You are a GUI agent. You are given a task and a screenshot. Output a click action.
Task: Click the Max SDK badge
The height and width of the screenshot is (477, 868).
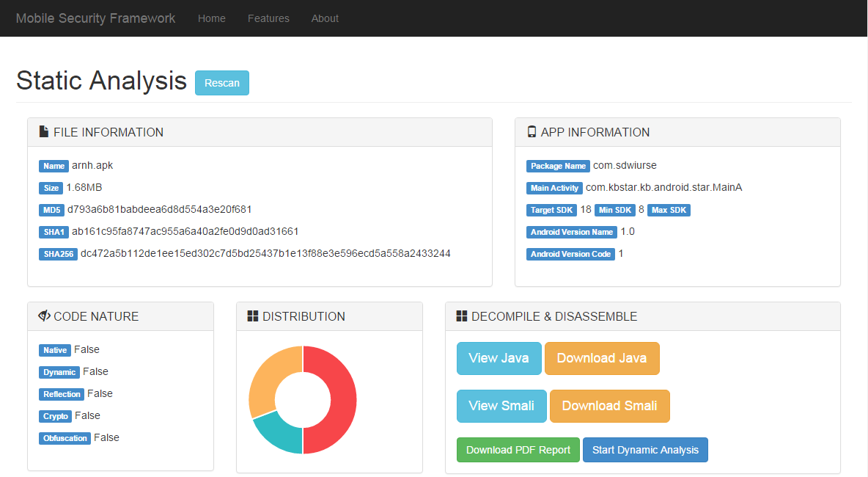click(669, 210)
